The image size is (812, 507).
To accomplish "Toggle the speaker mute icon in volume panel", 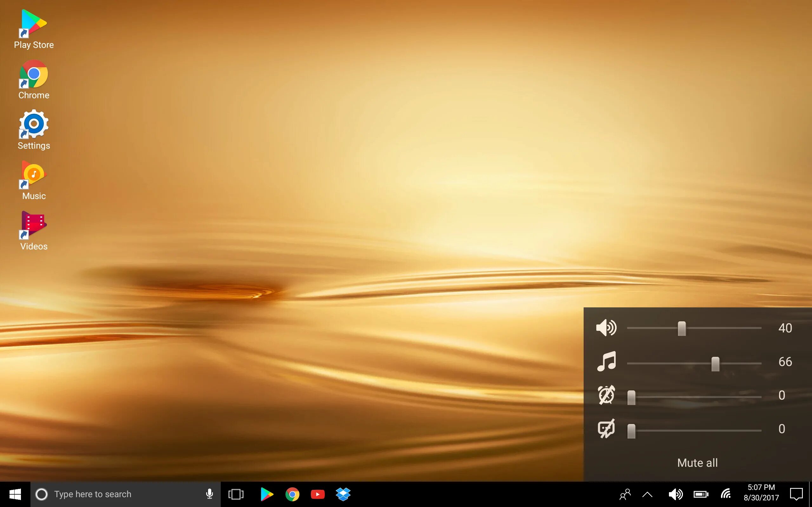I will click(x=606, y=328).
